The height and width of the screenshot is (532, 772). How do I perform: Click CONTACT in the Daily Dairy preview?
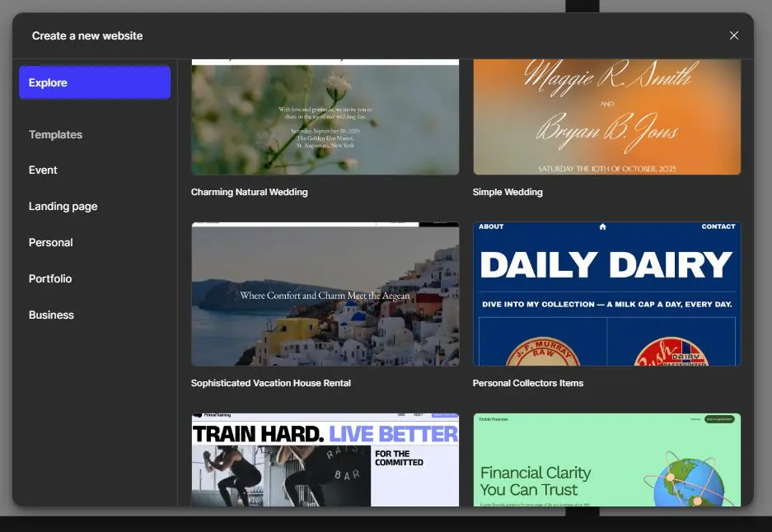[718, 226]
